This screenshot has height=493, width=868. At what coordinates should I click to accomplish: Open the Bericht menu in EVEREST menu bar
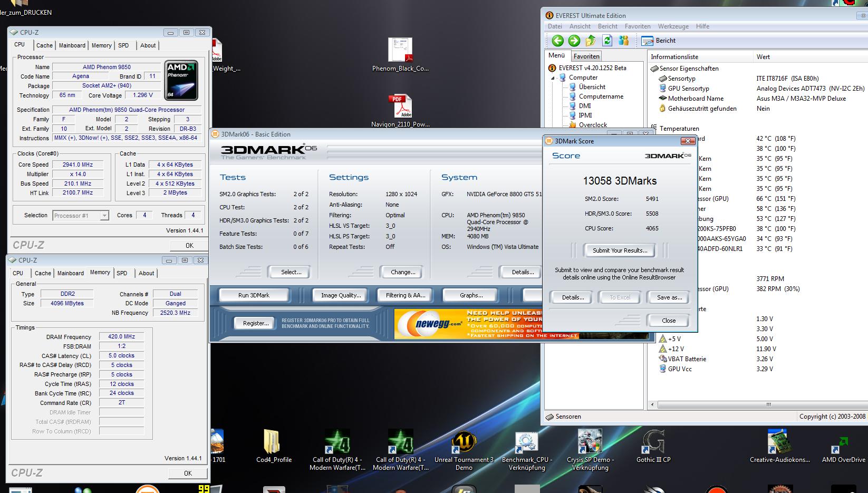[607, 26]
